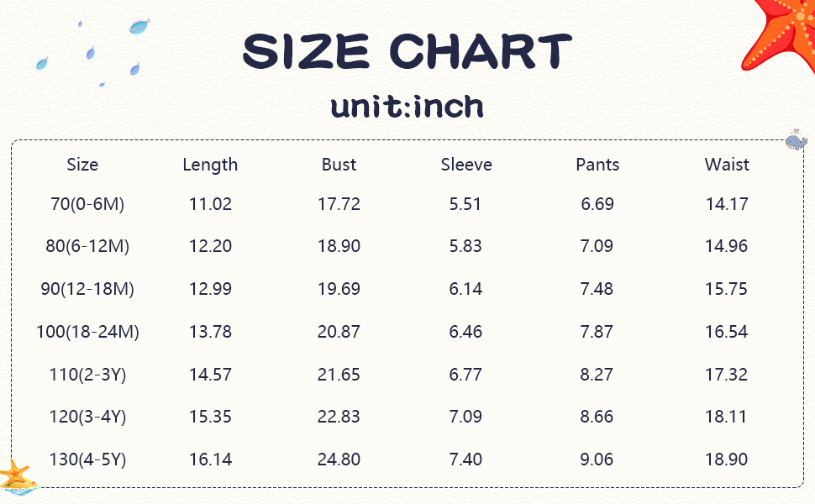
Task: Click the 90(12-18M) size row label
Action: point(87,289)
